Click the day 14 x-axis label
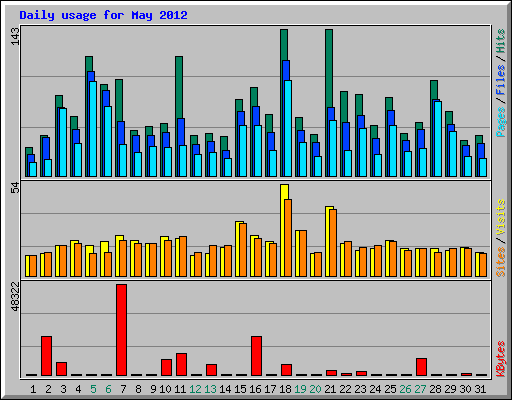512x400 pixels. coord(225,389)
